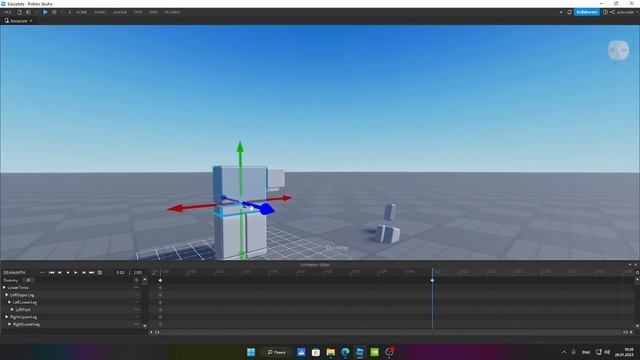Click the animation length field showing 1:00
The height and width of the screenshot is (360, 640).
138,273
